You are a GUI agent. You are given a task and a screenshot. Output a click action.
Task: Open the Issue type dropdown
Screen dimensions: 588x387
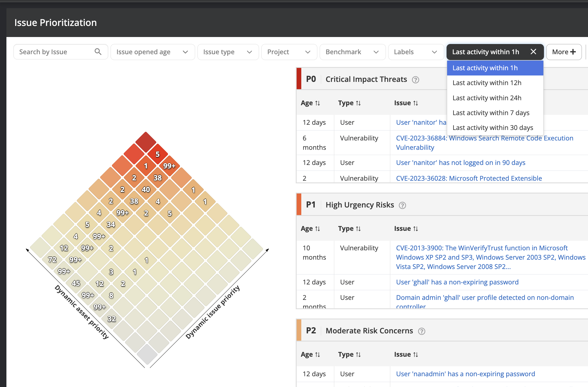[x=228, y=52]
